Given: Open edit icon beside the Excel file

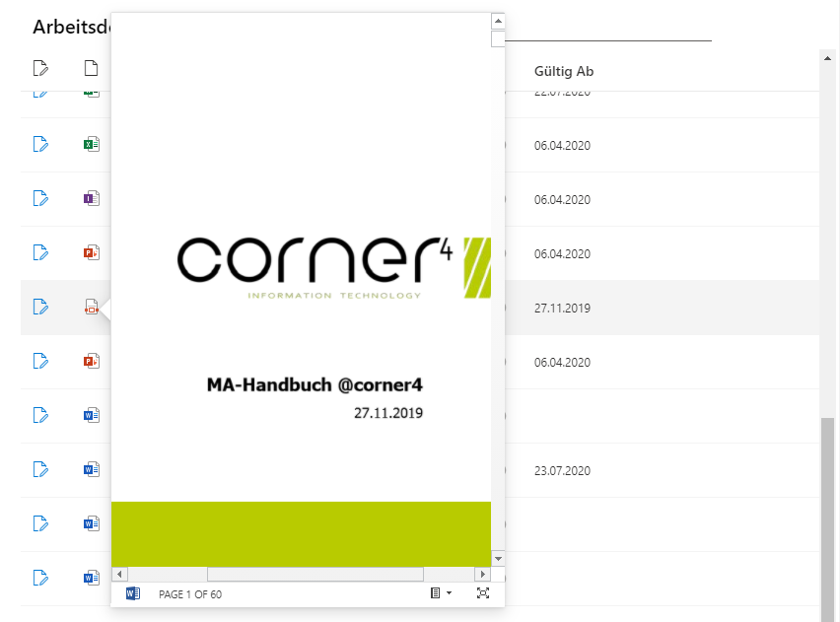Looking at the screenshot, I should tap(40, 145).
